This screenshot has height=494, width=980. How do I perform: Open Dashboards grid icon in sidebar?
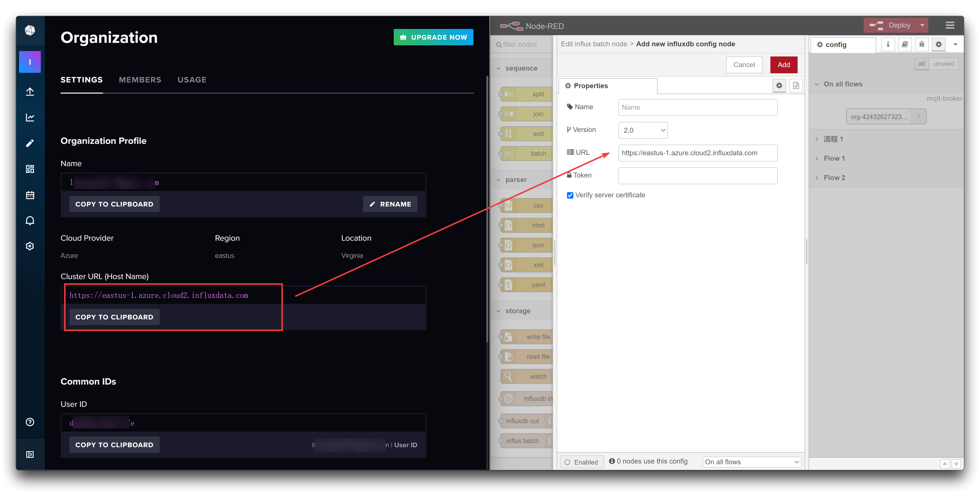[30, 169]
